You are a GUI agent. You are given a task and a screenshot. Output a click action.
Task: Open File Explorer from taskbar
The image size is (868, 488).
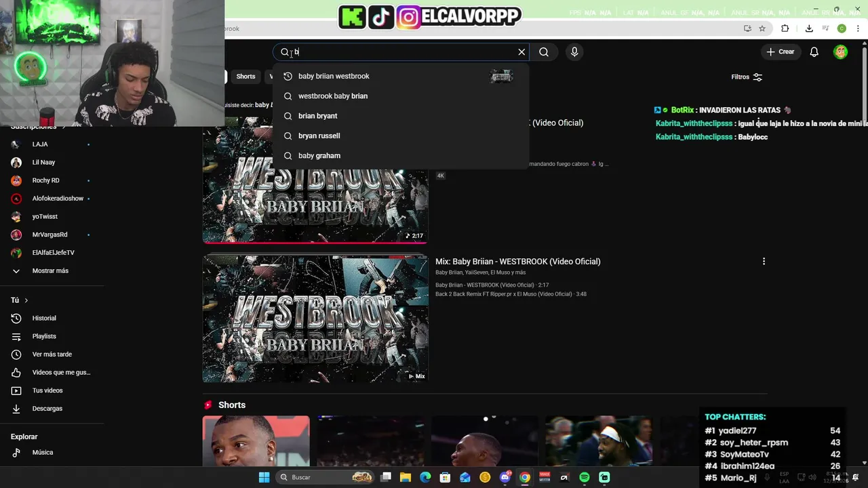(406, 477)
